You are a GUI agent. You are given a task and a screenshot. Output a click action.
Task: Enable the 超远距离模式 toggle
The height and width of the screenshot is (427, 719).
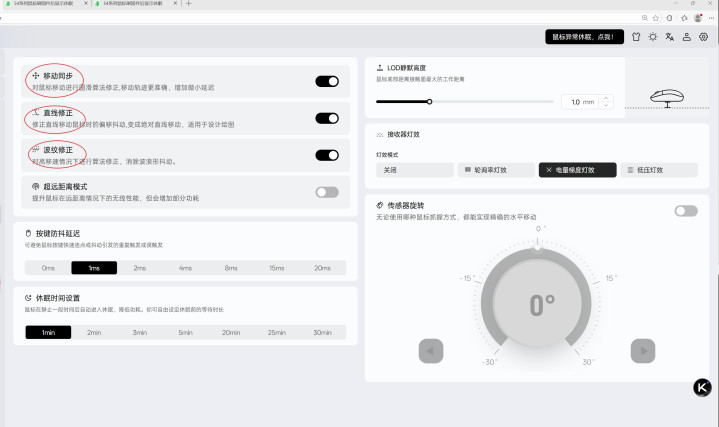click(327, 192)
